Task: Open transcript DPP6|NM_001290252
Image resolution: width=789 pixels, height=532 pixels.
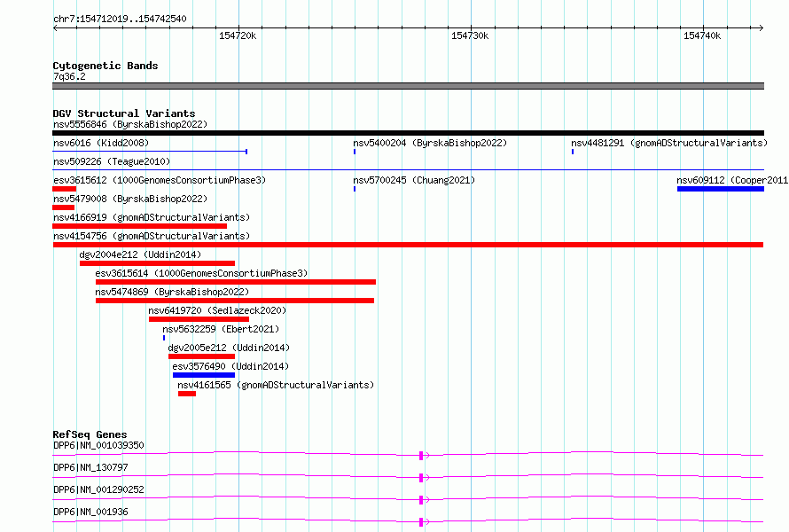Action: coord(98,489)
